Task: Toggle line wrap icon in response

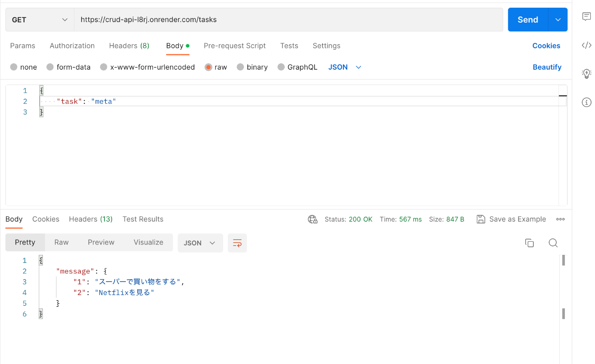Action: [237, 243]
